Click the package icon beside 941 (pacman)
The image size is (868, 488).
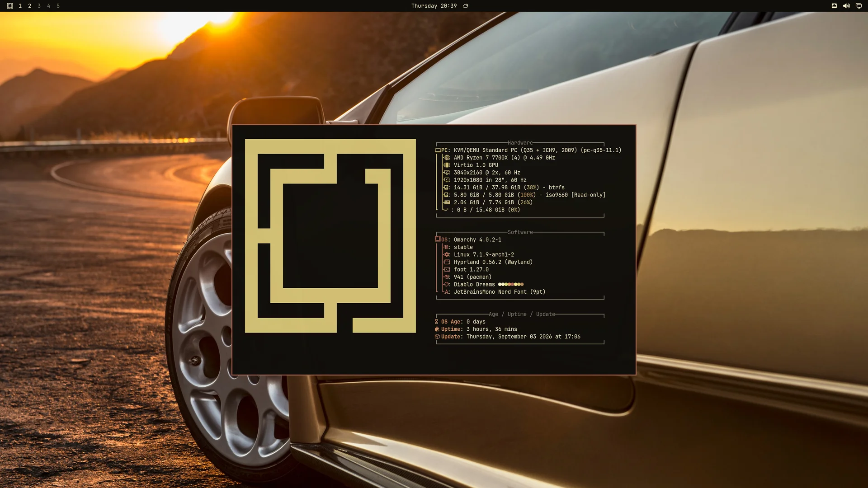point(447,277)
